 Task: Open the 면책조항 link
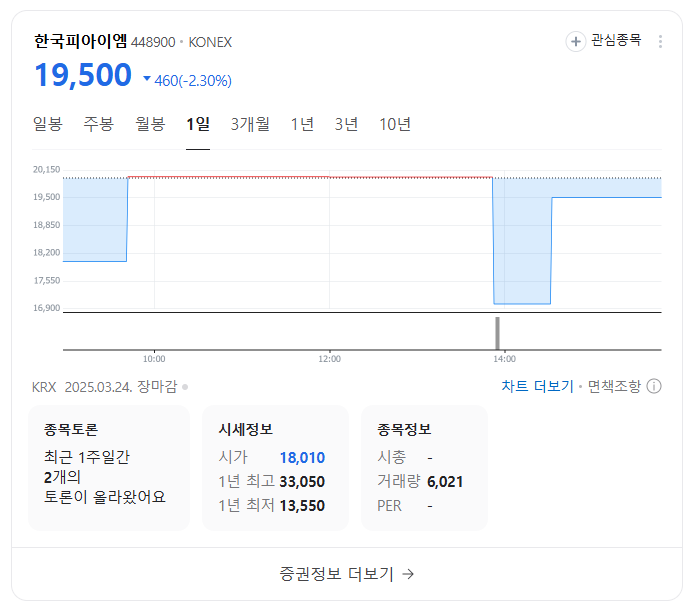click(614, 387)
